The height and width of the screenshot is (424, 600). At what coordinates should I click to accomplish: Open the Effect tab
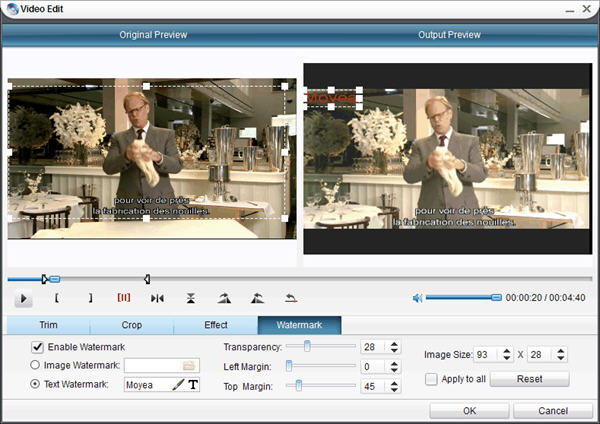(x=216, y=325)
